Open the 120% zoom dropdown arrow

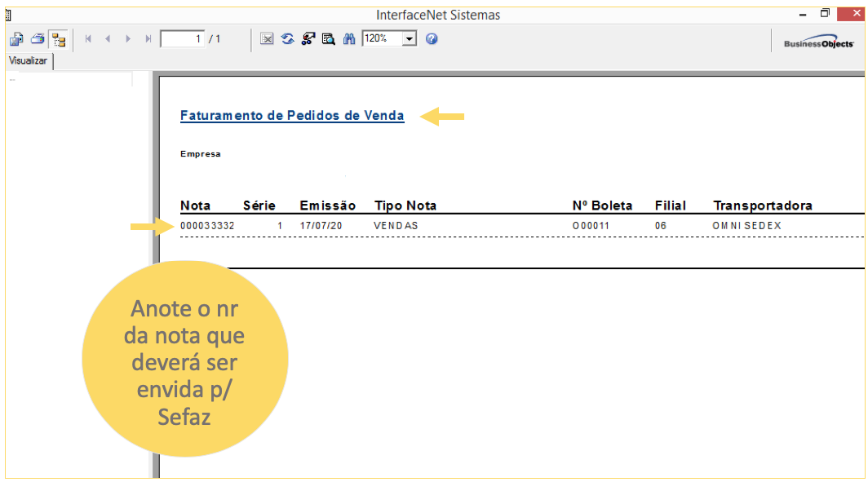(x=410, y=38)
